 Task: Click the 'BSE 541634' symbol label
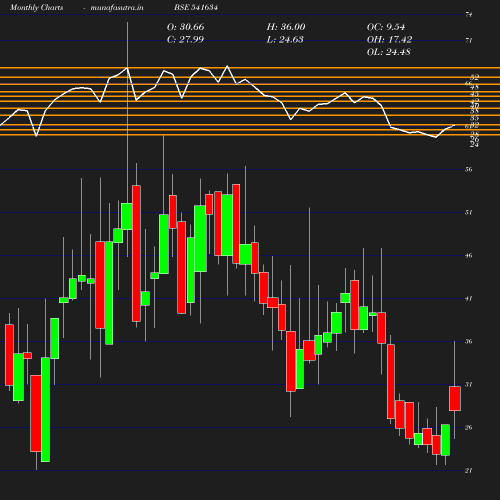point(196,7)
